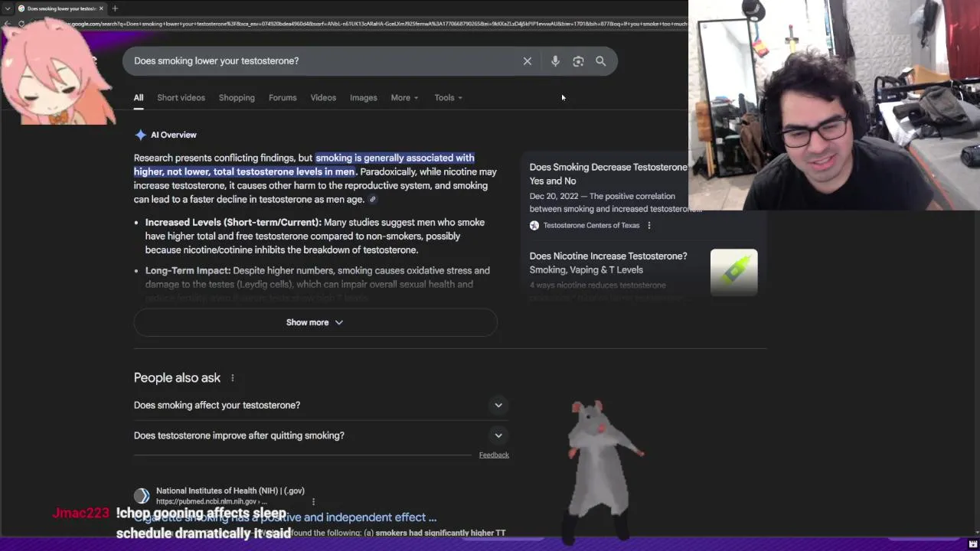Click 'Increased Levels (Short-term/Current):' heading text
Viewport: 980px width, 551px height.
tap(234, 223)
